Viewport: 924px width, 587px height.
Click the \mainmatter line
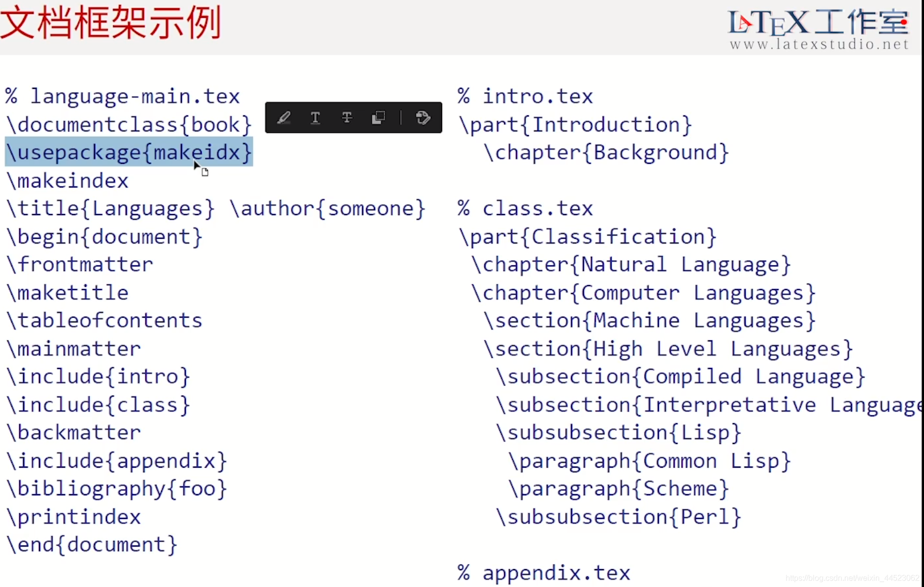[x=74, y=349]
